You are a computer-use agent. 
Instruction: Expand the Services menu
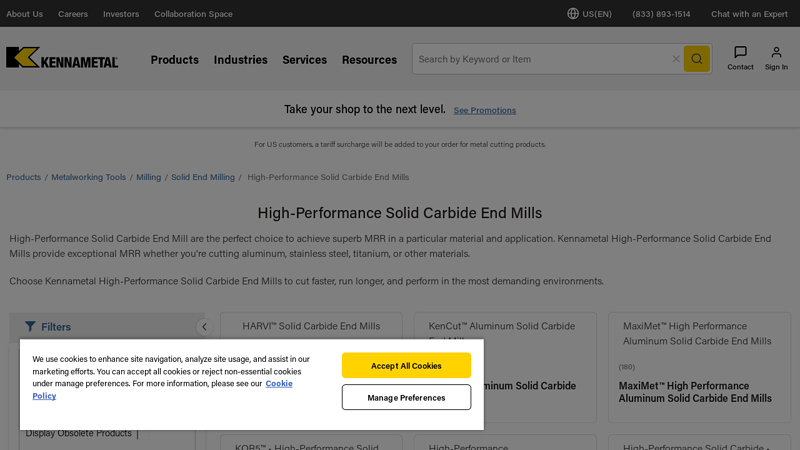[304, 60]
